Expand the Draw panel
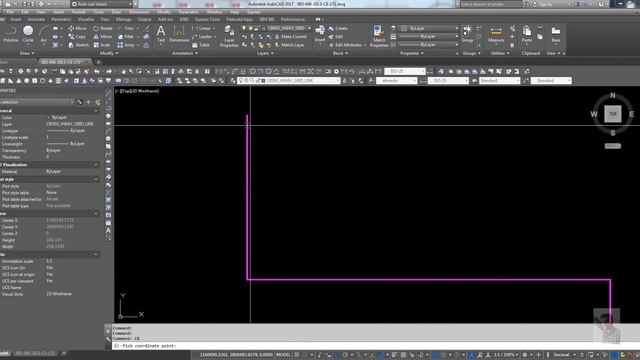640x360 pixels. (x=27, y=53)
